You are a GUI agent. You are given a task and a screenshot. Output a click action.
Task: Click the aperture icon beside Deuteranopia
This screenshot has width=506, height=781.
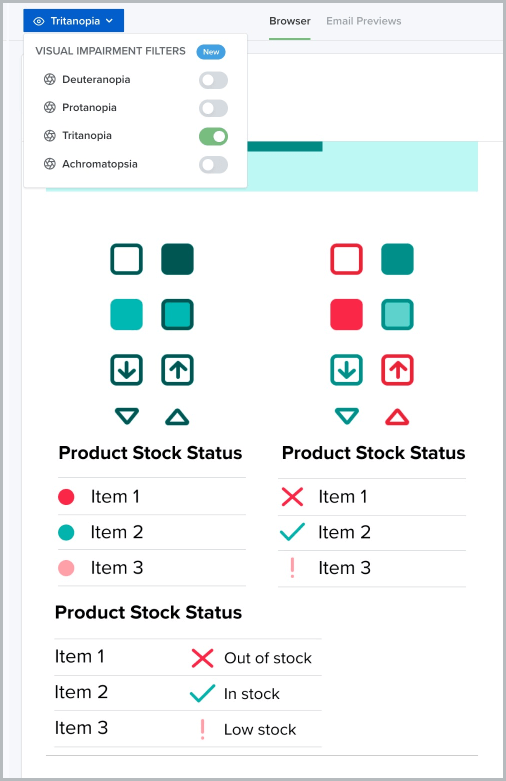pos(49,80)
